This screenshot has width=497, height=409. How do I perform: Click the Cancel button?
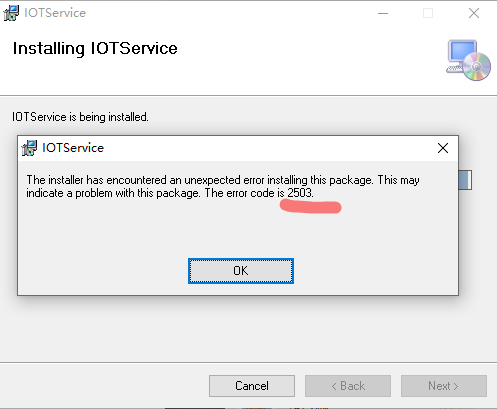(252, 386)
